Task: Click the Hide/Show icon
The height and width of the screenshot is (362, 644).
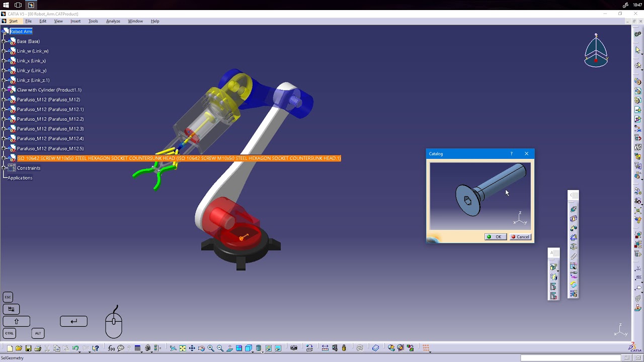Action: [x=268, y=348]
